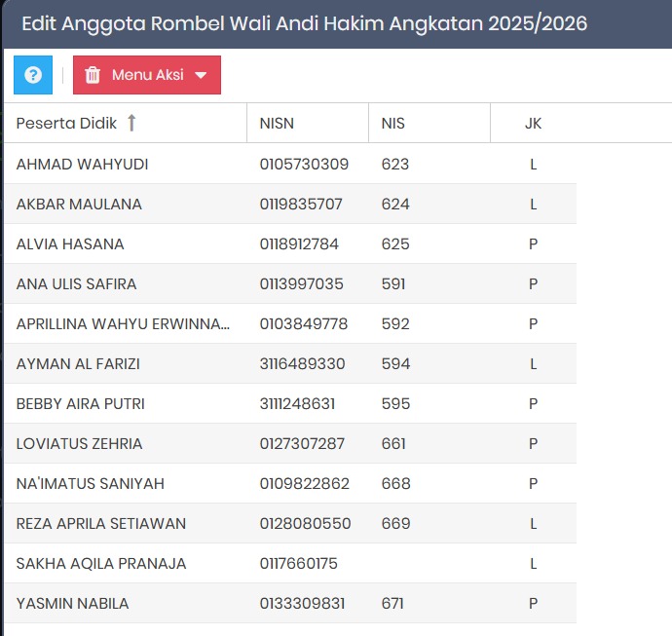Click the blue help question mark icon
The height and width of the screenshot is (636, 672).
click(x=33, y=75)
